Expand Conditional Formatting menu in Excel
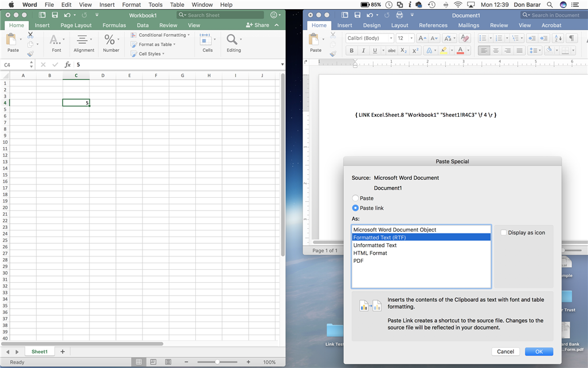588x368 pixels. click(x=160, y=35)
